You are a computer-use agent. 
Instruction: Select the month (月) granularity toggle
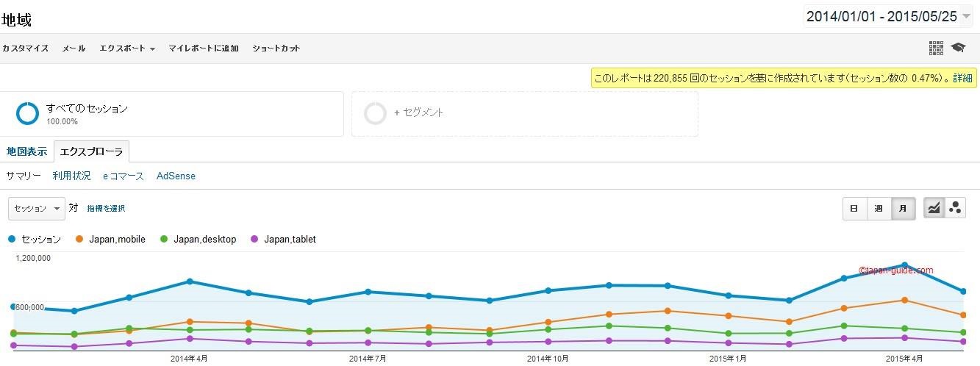click(x=903, y=208)
